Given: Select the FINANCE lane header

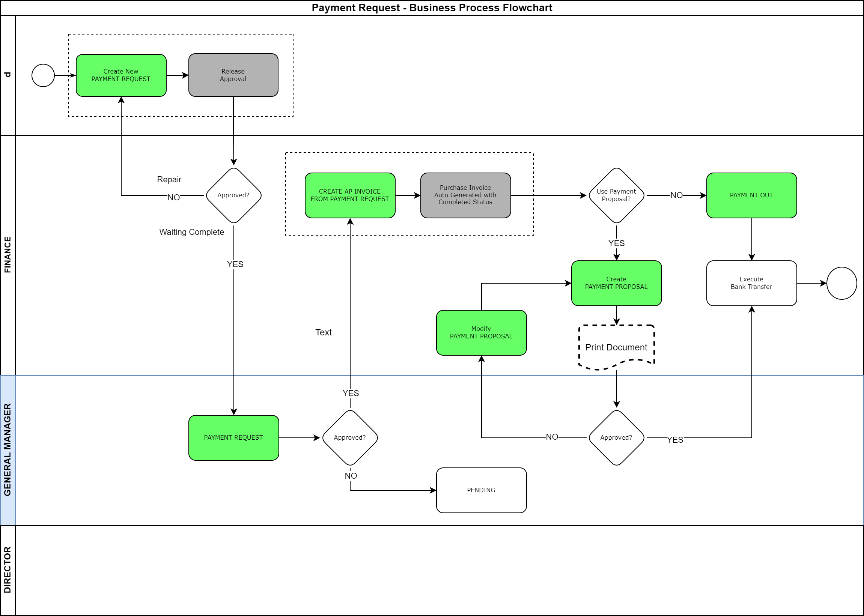Looking at the screenshot, I should pos(8,255).
